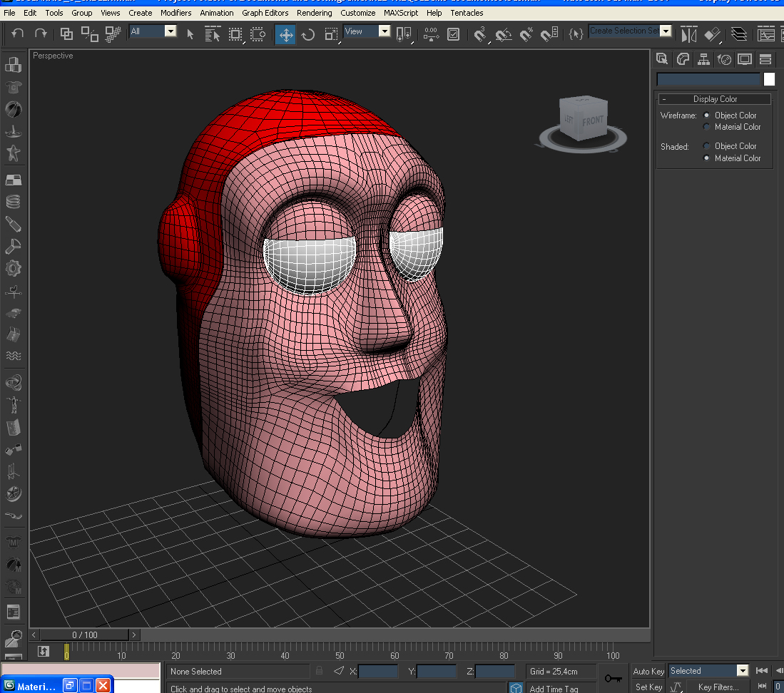This screenshot has width=784, height=693.
Task: Click the Align tool icon
Action: pos(713,34)
